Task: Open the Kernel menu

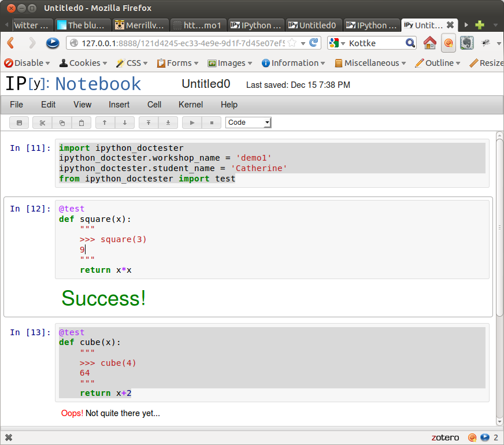Action: pos(190,105)
